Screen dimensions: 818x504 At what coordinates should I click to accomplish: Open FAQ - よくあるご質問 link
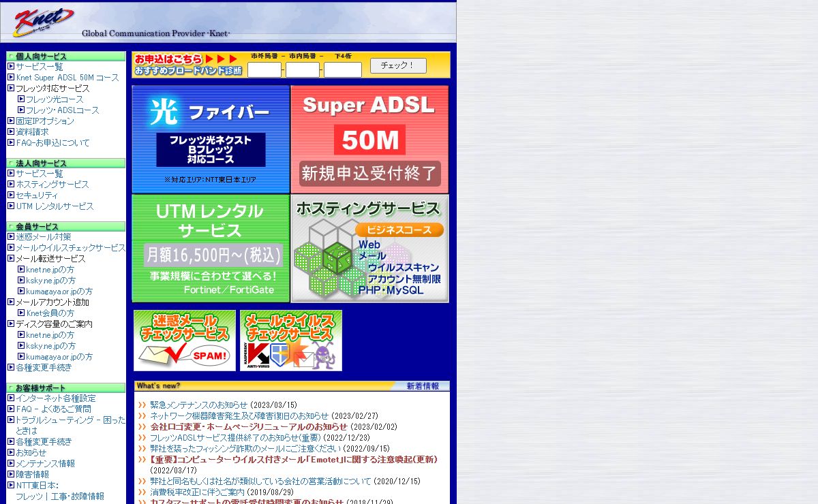coord(53,409)
